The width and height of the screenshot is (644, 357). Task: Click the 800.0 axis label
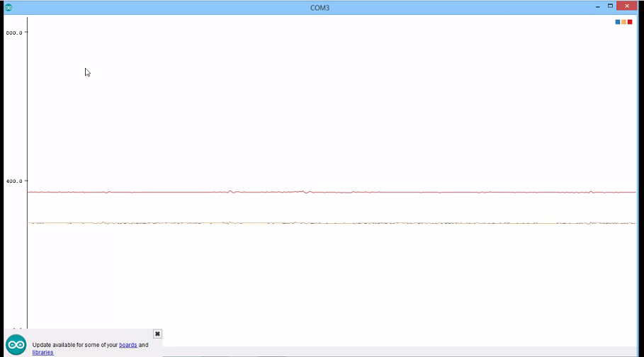pos(14,33)
